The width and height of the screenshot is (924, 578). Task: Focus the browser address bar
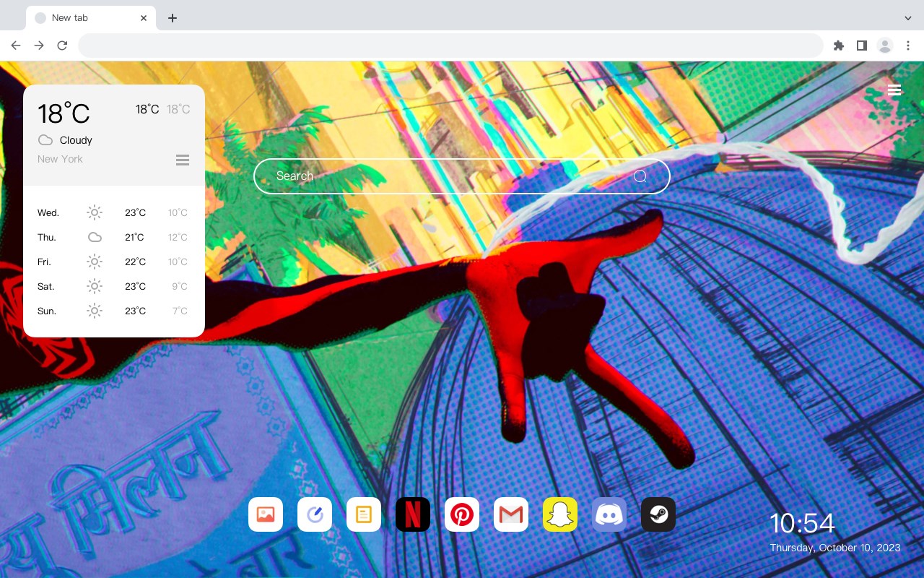click(450, 46)
